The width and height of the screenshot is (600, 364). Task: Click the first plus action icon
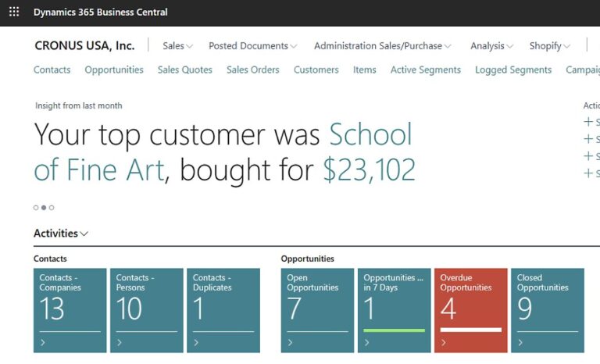coord(588,122)
